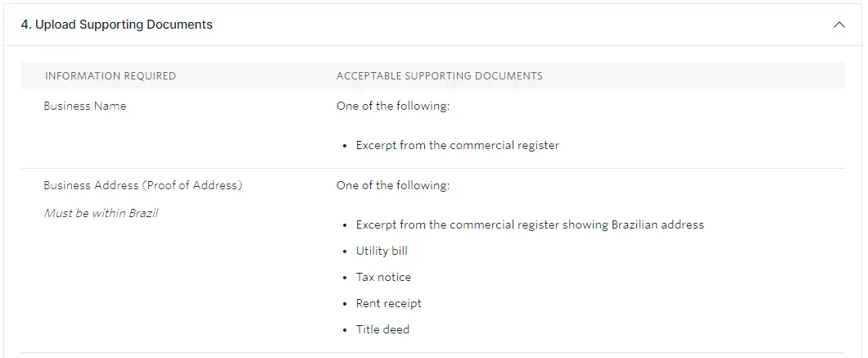The height and width of the screenshot is (358, 868).
Task: Click the 'Must be within Brazil' note
Action: [101, 213]
